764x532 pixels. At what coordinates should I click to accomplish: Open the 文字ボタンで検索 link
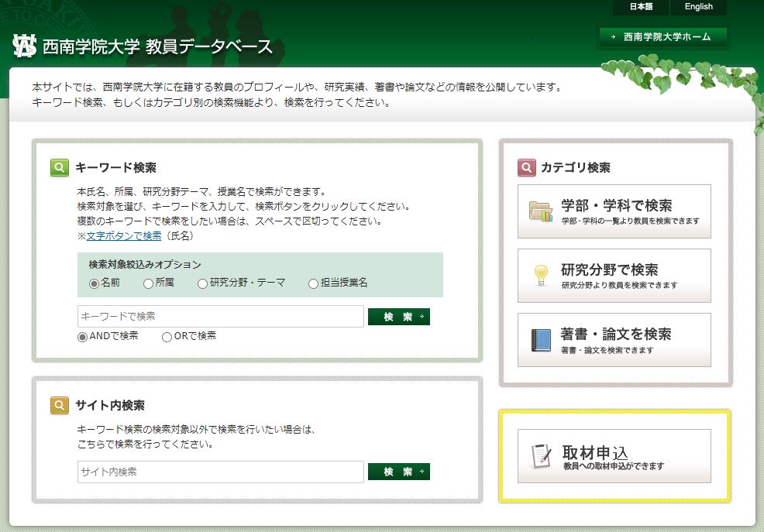[124, 235]
